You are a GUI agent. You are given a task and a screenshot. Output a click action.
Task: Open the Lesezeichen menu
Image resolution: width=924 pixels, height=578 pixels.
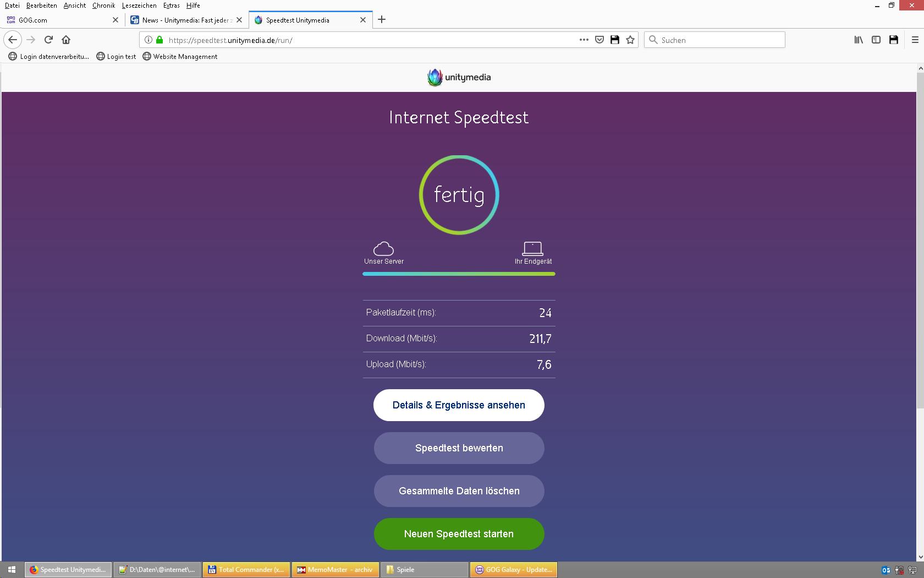tap(139, 6)
